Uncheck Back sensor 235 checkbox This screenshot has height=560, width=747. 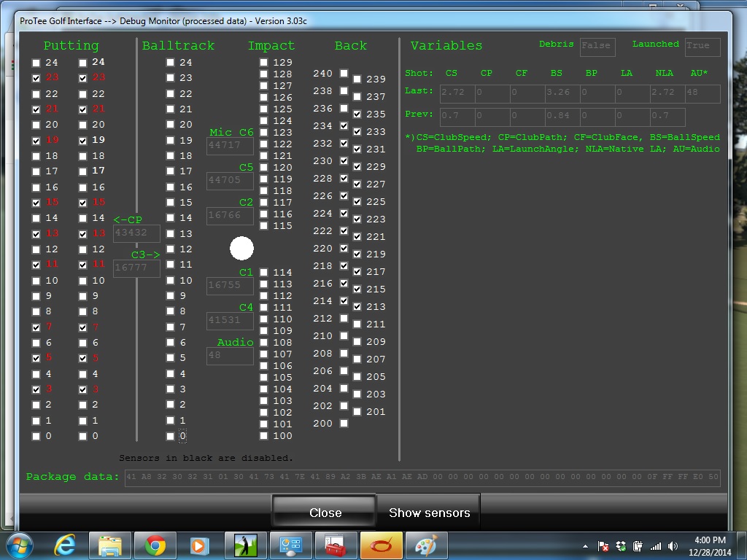(x=357, y=114)
